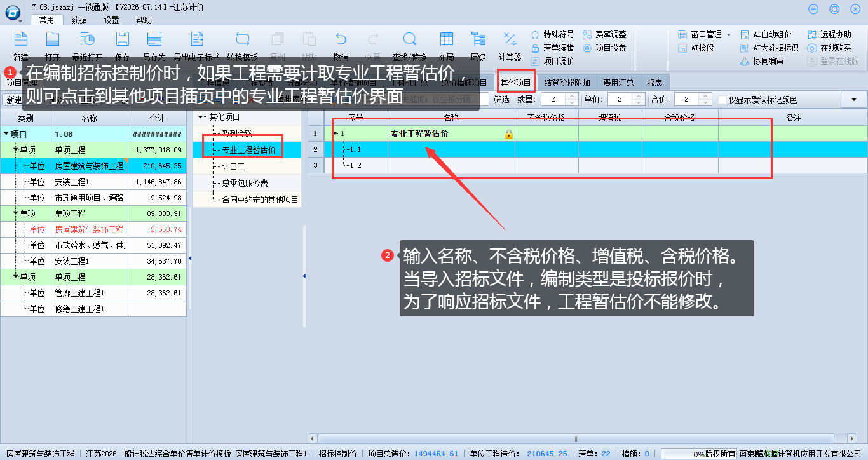868x460 pixels.
Task: Request 远程协助 remote assistance
Action: tap(829, 34)
